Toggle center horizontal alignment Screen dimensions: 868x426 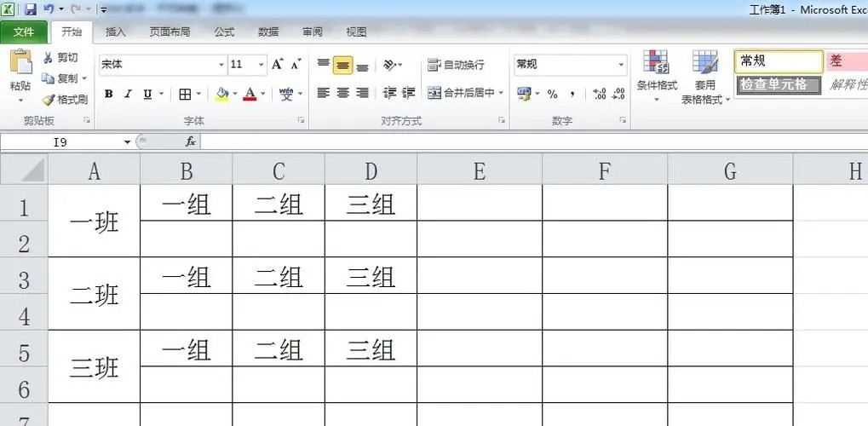point(342,93)
